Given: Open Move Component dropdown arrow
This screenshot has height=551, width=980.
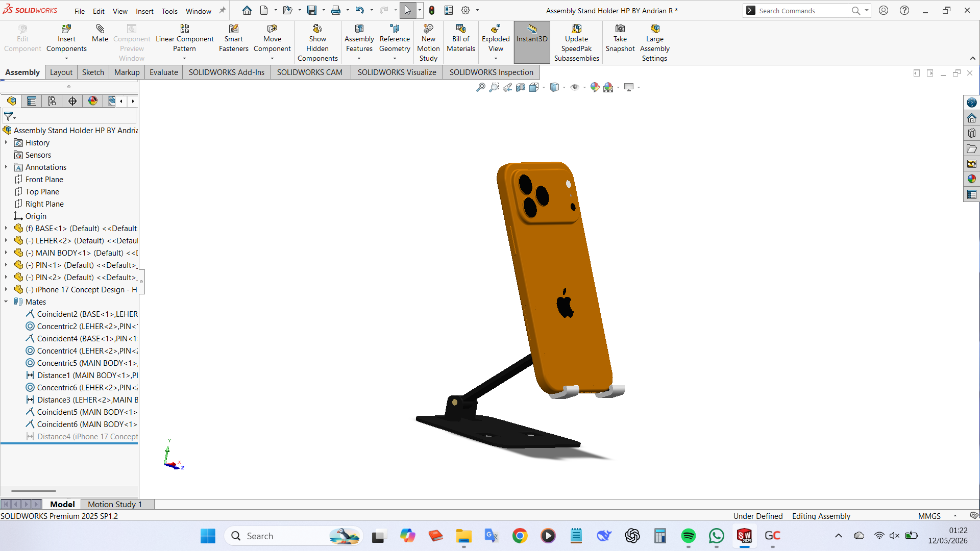Looking at the screenshot, I should click(x=272, y=59).
